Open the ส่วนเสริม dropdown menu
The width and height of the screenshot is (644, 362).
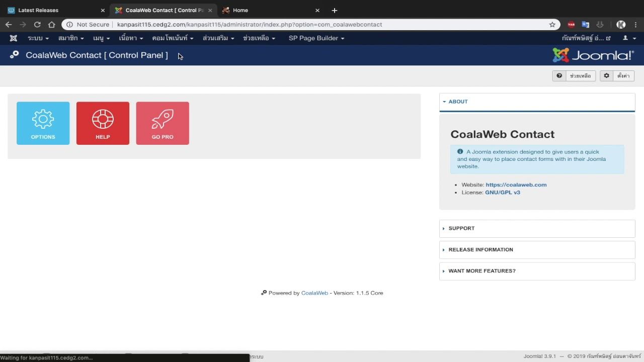click(218, 38)
